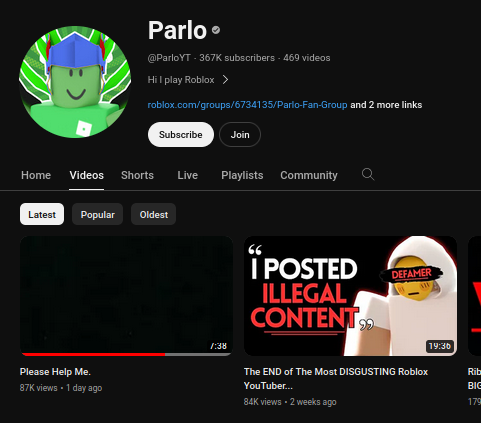Open the "Please Help Me." video title
Viewport: 481px width, 423px height.
(55, 372)
